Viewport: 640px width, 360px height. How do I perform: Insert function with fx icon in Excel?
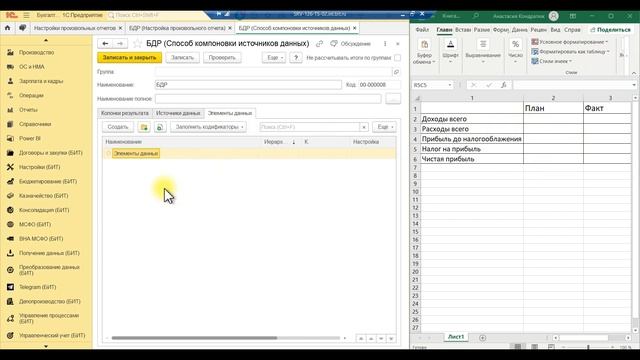coord(504,85)
